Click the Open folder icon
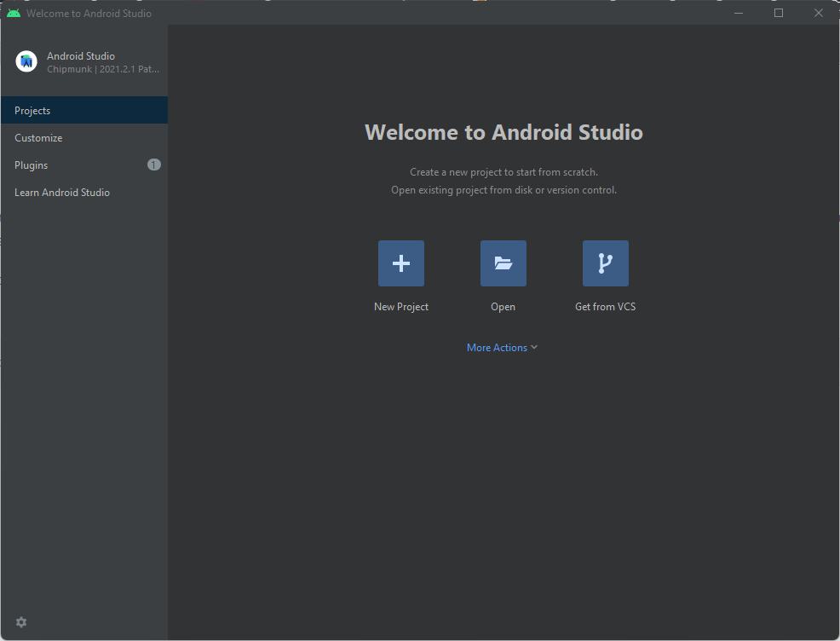Image resolution: width=840 pixels, height=641 pixels. tap(503, 263)
